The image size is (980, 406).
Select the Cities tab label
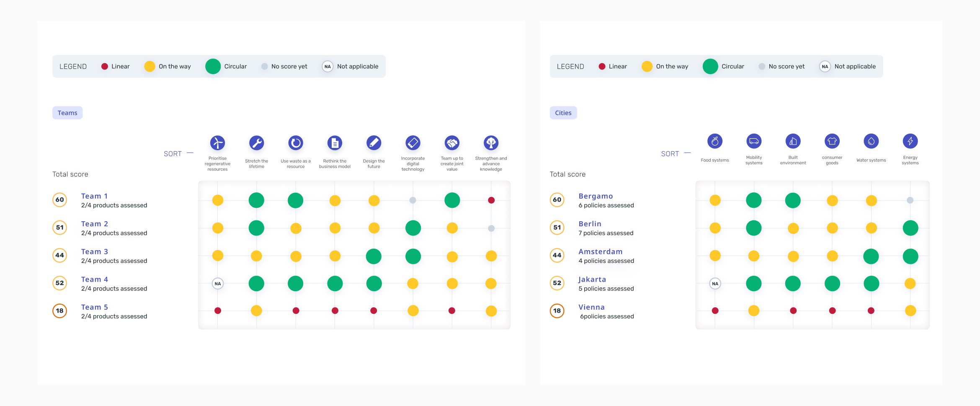click(563, 113)
